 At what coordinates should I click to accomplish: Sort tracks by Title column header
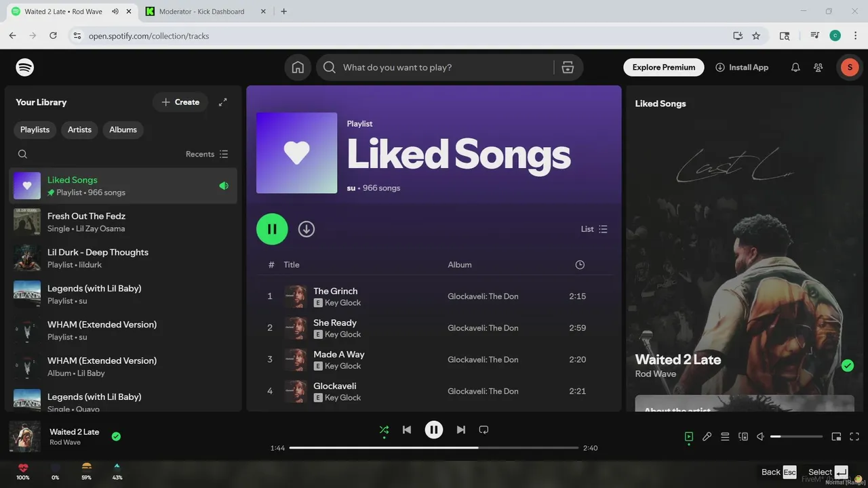[292, 265]
